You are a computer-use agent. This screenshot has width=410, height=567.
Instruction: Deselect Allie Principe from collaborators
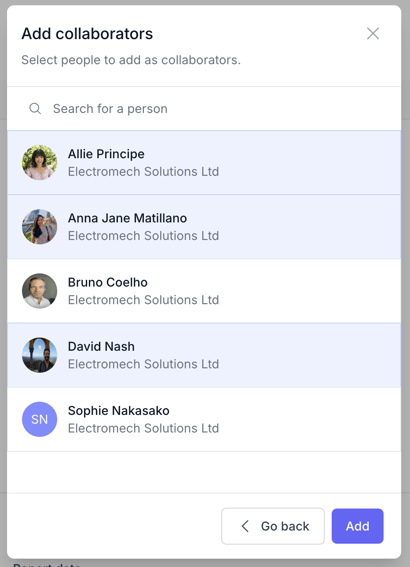[x=204, y=163]
